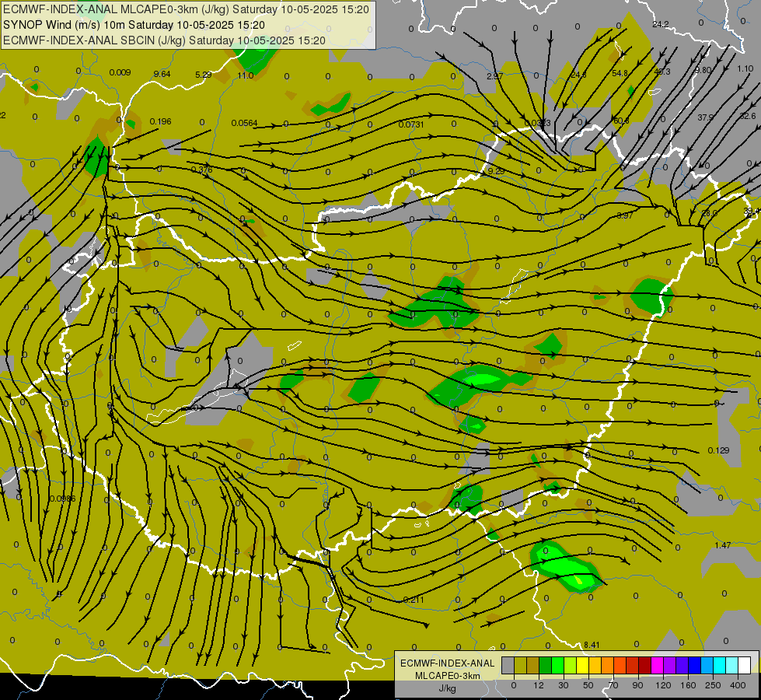Screen dimensions: 761x700
Task: Click the legend scale value 400
Action: 738,685
